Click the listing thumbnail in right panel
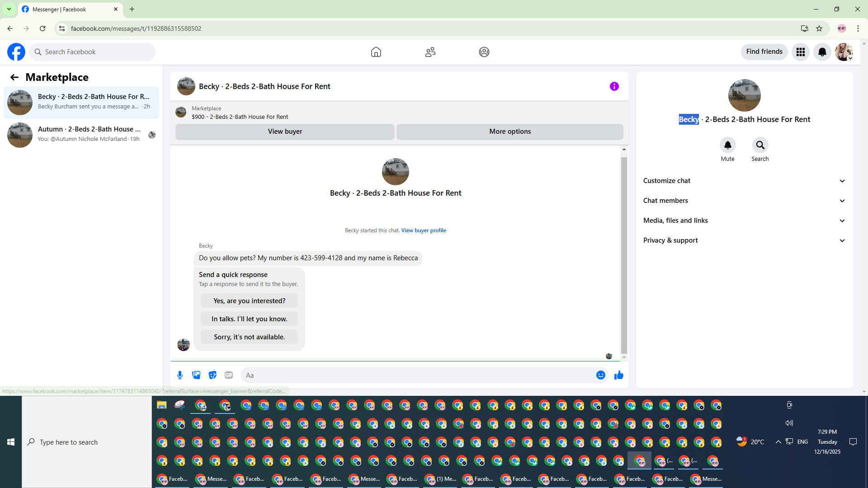This screenshot has height=488, width=868. (x=745, y=95)
